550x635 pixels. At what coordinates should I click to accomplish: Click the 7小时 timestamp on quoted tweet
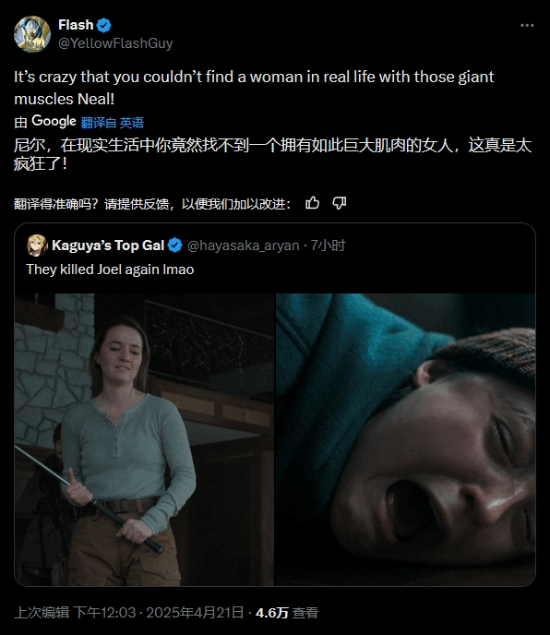point(328,245)
